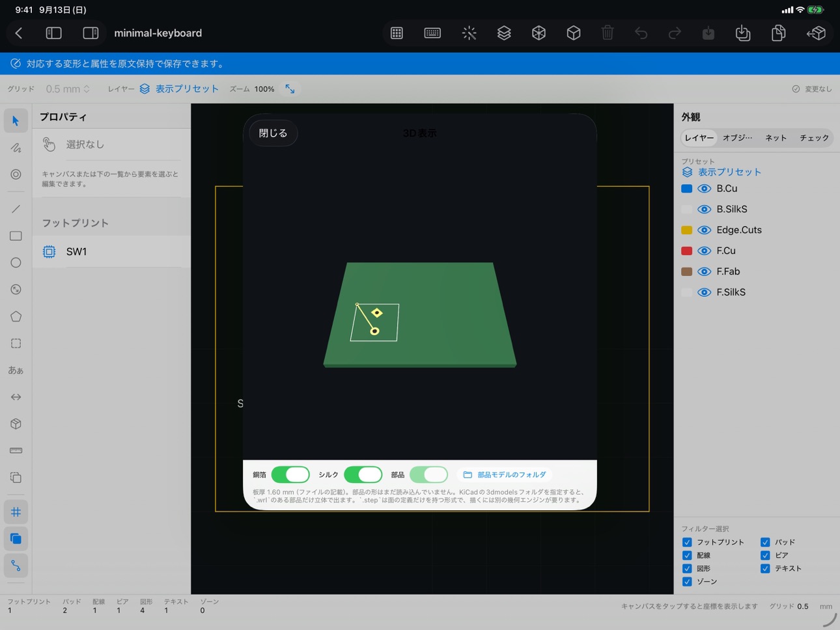Click the magic wand sparkle icon
This screenshot has width=840, height=630.
(469, 33)
